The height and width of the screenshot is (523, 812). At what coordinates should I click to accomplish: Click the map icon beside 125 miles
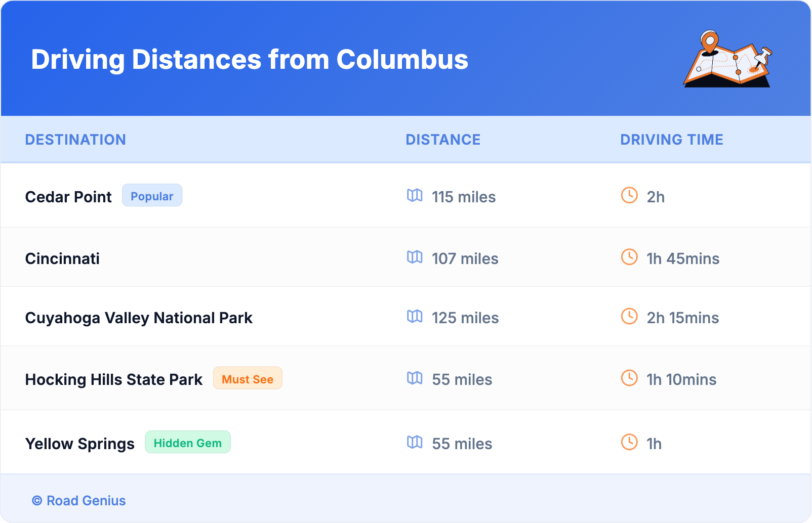point(415,317)
